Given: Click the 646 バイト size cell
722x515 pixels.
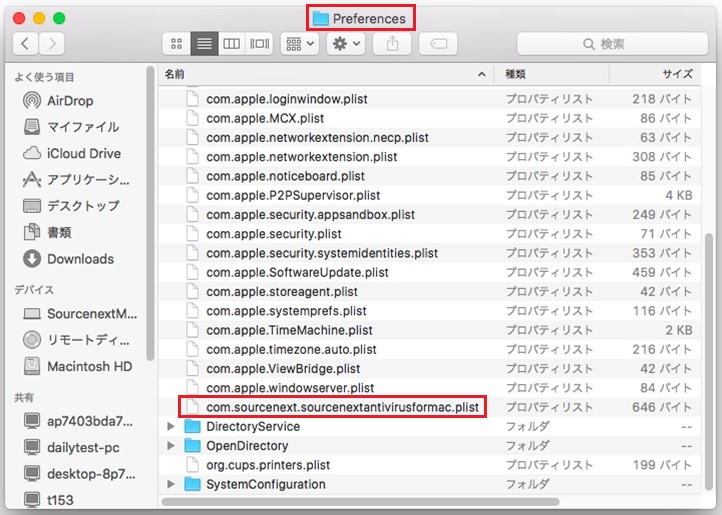Looking at the screenshot, I should pos(662,407).
